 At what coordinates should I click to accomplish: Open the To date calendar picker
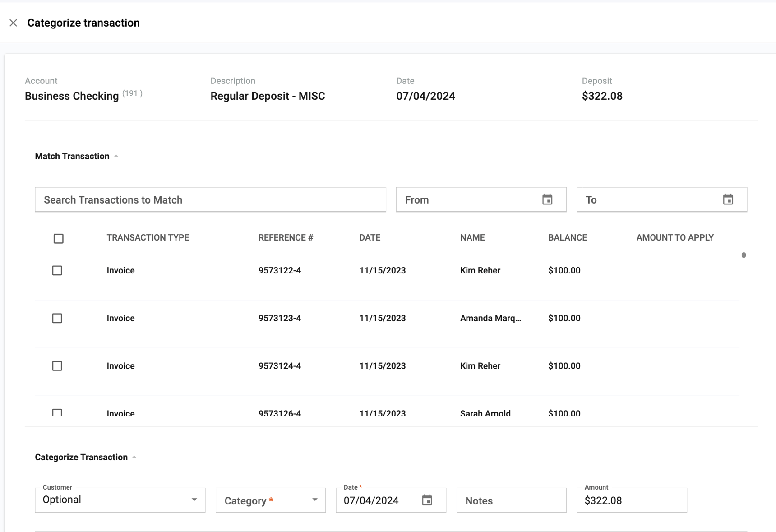tap(729, 199)
